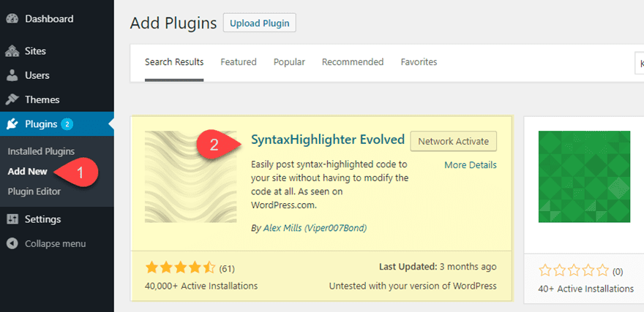
Task: Click the Plugins plug icon
Action: 12,123
